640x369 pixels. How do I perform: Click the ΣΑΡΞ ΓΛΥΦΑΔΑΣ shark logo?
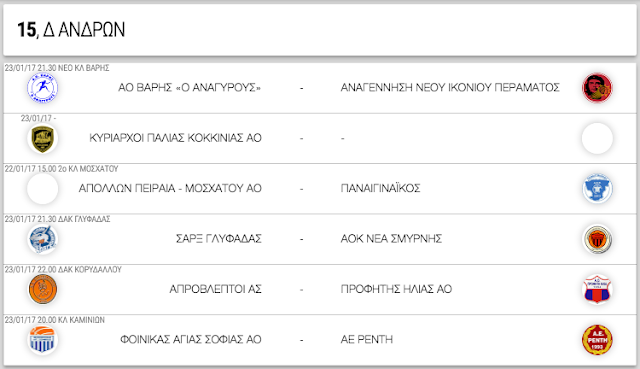click(42, 239)
